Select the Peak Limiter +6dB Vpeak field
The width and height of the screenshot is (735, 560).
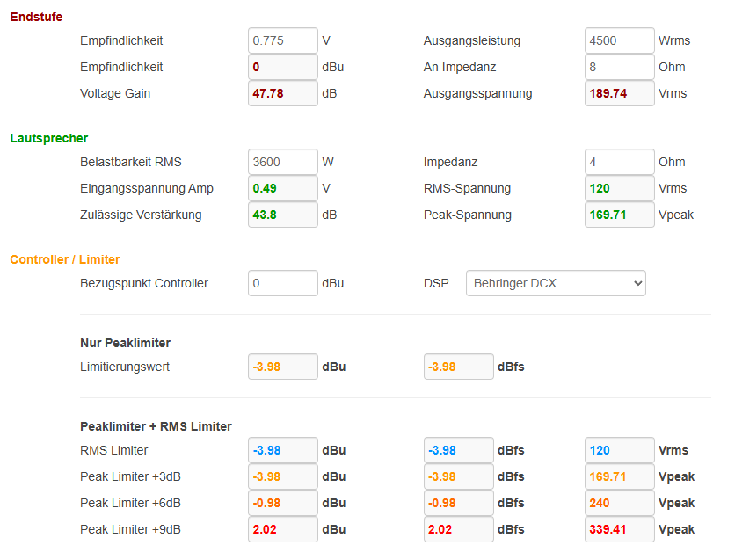(619, 503)
